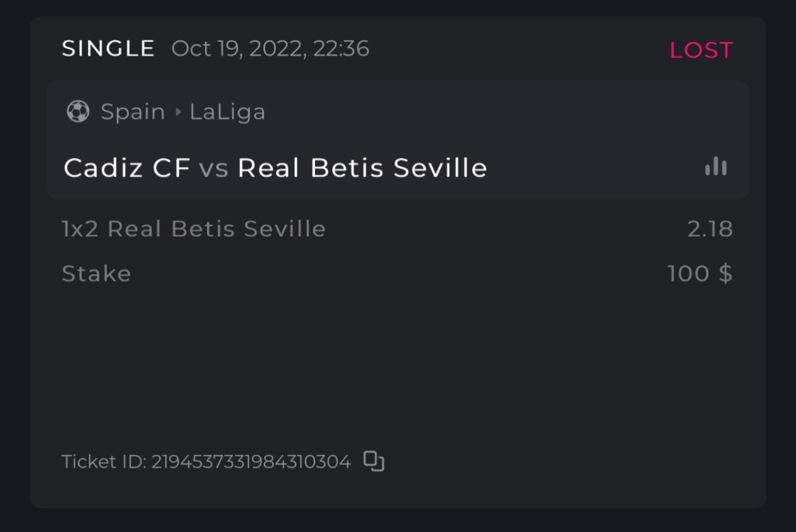Viewport: 796px width, 532px height.
Task: Click the 100 $ stake amount
Action: pos(700,273)
